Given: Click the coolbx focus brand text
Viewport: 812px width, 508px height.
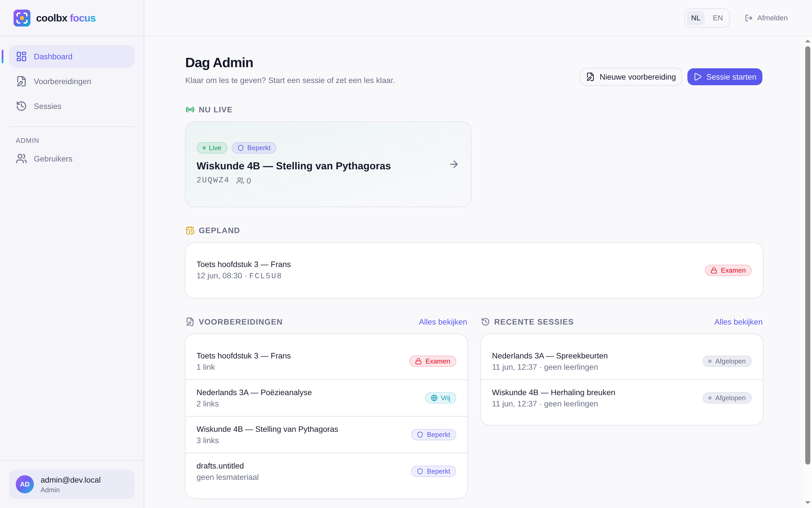Looking at the screenshot, I should point(66,18).
